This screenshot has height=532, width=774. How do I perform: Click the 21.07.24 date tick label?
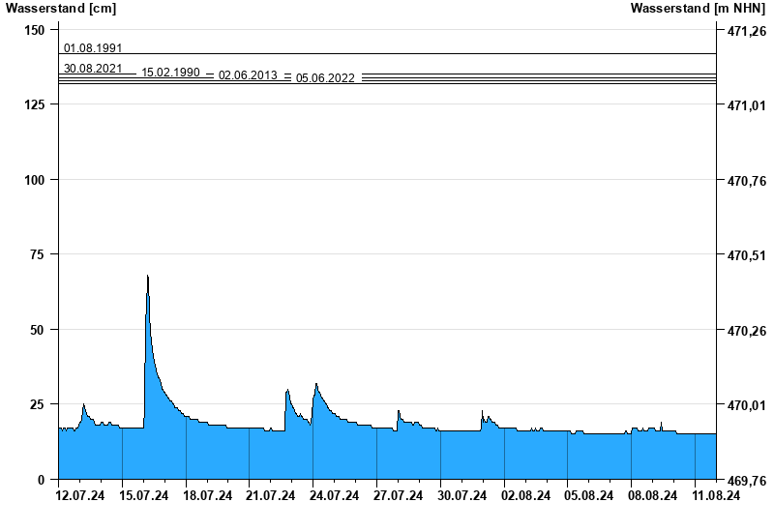coord(271,496)
